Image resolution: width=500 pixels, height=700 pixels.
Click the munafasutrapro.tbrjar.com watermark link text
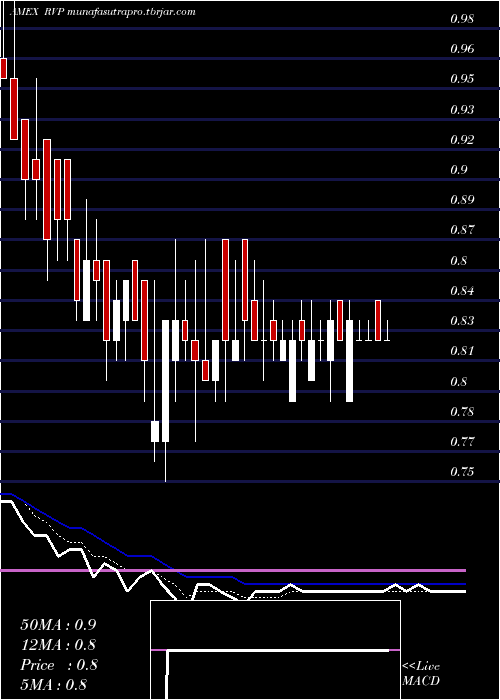coord(133,12)
